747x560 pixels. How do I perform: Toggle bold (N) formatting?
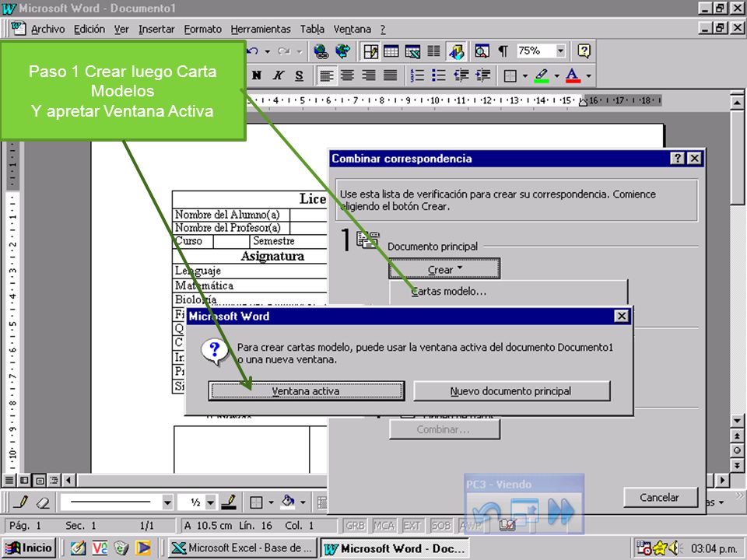257,75
